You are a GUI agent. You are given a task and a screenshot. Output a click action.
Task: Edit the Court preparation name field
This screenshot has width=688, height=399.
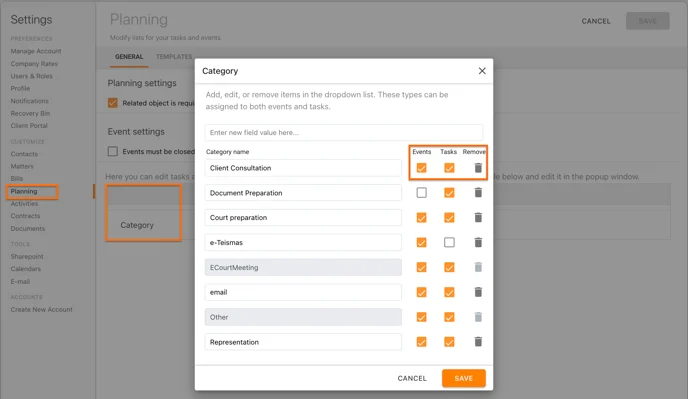[x=303, y=217]
